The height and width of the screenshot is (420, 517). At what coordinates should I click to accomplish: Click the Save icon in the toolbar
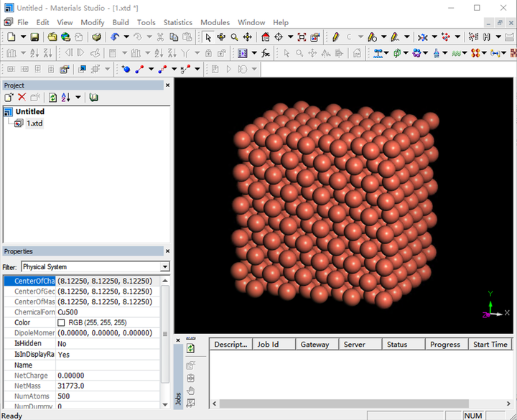[34, 37]
